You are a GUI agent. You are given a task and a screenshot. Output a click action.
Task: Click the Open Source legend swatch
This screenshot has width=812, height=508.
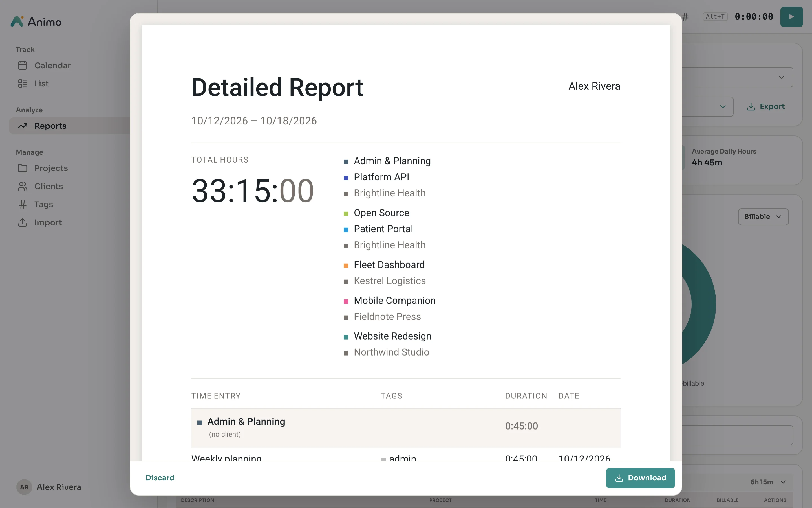(346, 214)
